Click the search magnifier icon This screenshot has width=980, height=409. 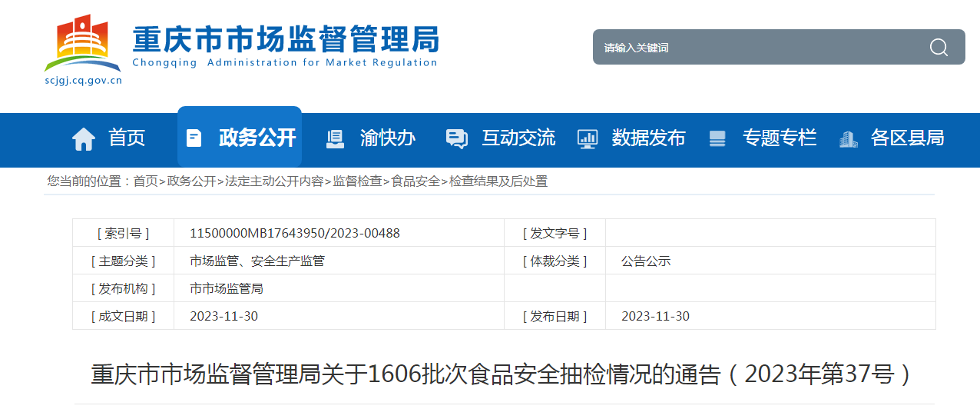point(939,48)
